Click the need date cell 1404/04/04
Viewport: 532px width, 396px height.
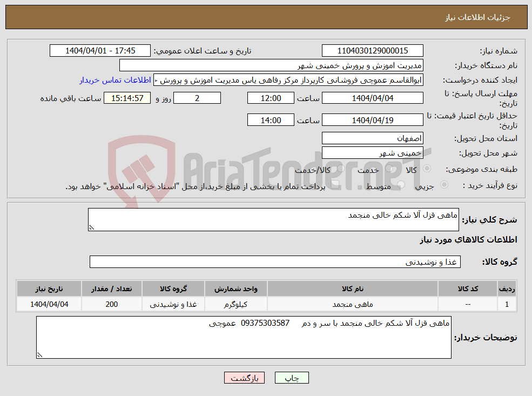[x=49, y=304]
